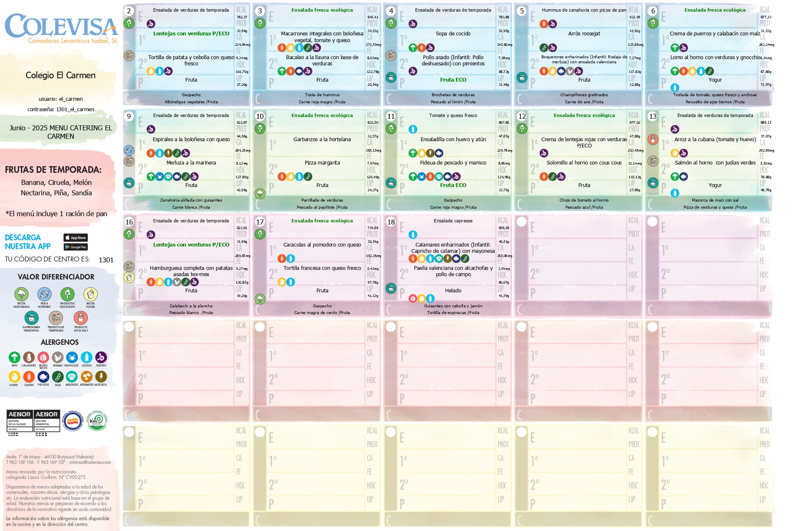Click 'Sopa de cocido' on day 4
812x531 pixels.
point(453,34)
